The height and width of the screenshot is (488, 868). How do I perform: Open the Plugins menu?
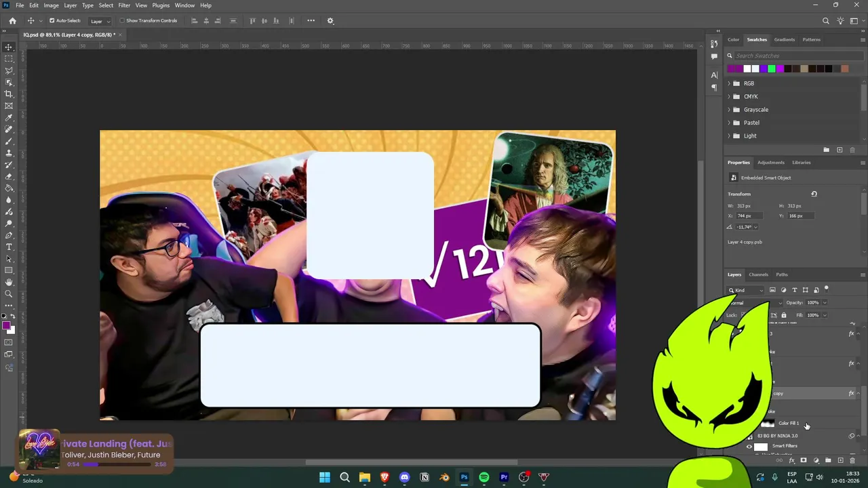[x=161, y=5]
